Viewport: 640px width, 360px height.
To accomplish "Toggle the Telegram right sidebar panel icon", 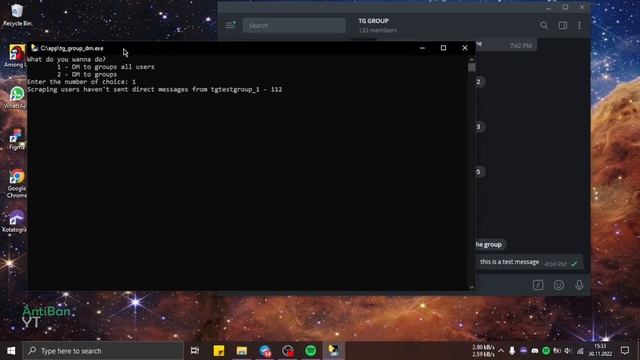I will [x=563, y=25].
